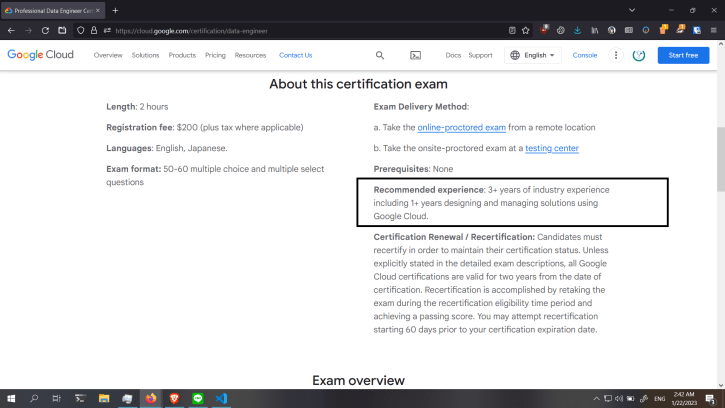Click the 'Exam overview' heading
725x408 pixels.
tap(358, 380)
